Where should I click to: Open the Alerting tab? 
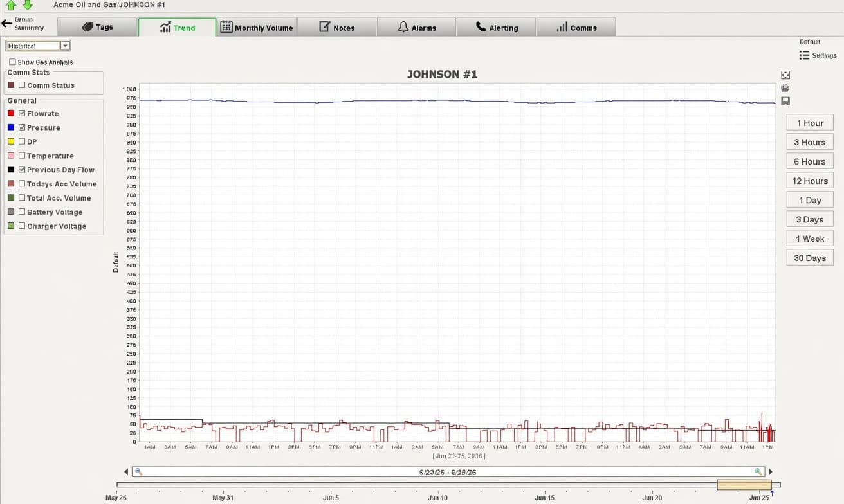tap(496, 27)
